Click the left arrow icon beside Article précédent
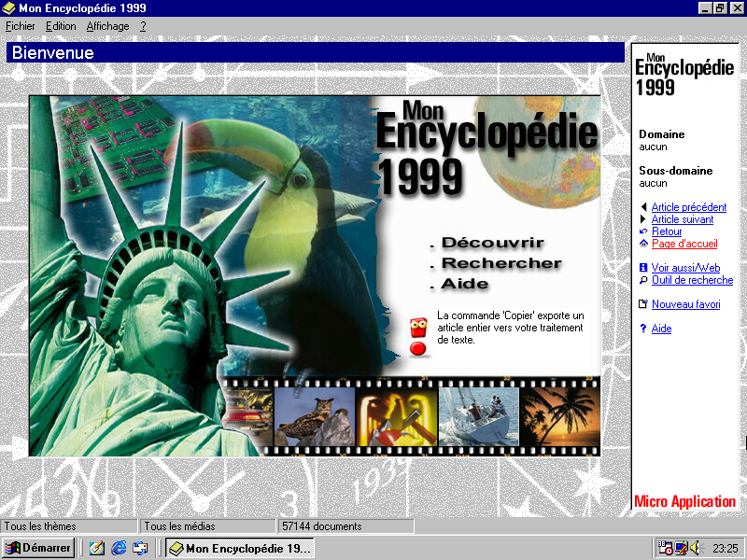The image size is (747, 560). (643, 207)
